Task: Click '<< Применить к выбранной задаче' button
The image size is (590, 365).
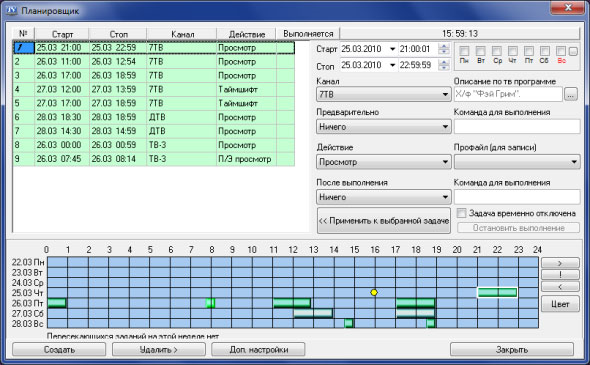Action: (384, 221)
